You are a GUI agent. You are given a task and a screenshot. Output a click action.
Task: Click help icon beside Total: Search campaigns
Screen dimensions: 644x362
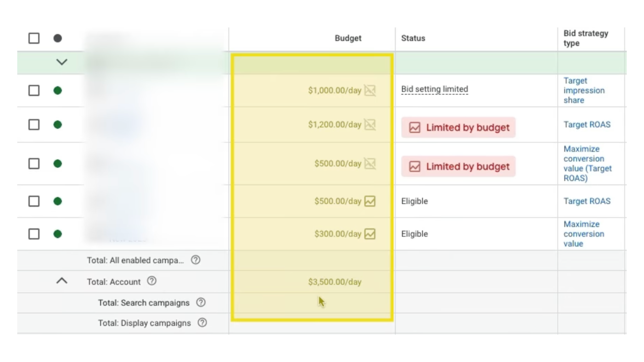pos(201,302)
